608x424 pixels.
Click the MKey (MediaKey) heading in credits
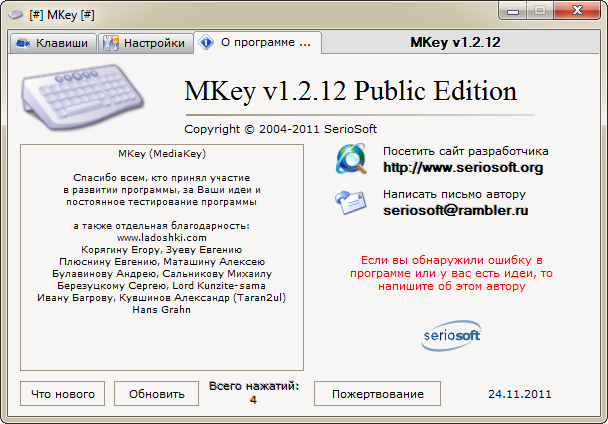[x=162, y=154]
